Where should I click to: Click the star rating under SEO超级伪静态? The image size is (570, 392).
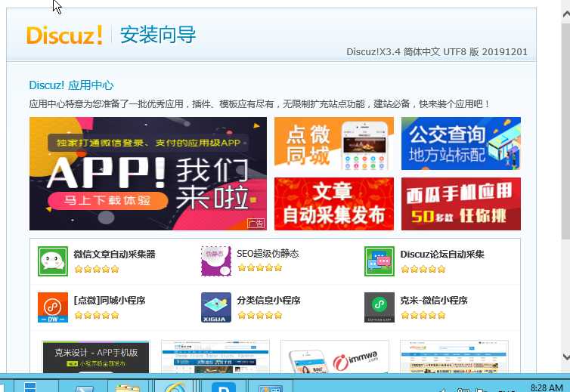[x=260, y=267]
